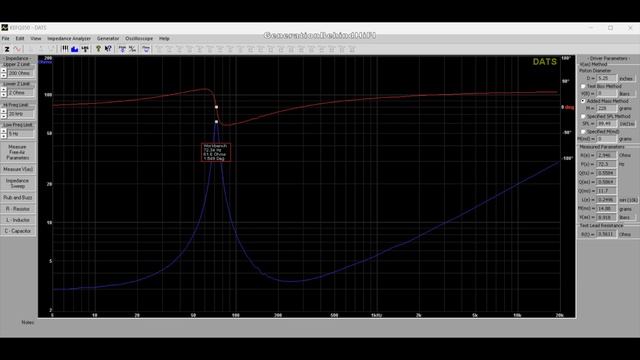The height and width of the screenshot is (360, 640).
Task: Decrease the Upper Z Limit stepper
Action: pyautogui.click(x=4, y=75)
